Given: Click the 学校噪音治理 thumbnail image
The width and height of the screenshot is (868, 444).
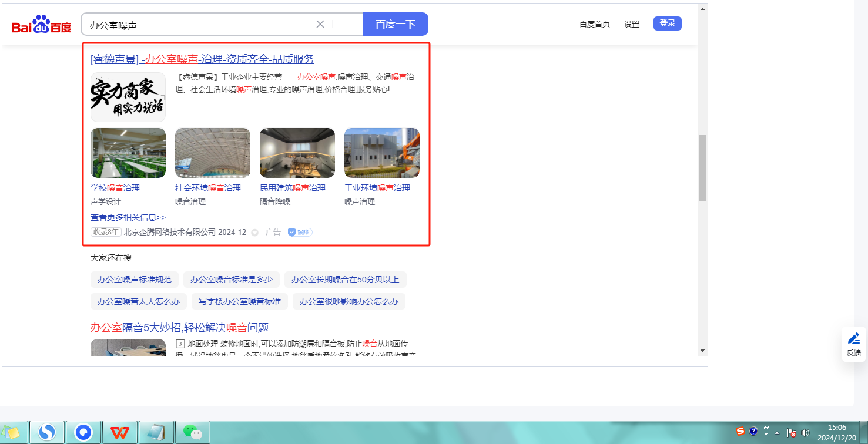Looking at the screenshot, I should pyautogui.click(x=128, y=153).
